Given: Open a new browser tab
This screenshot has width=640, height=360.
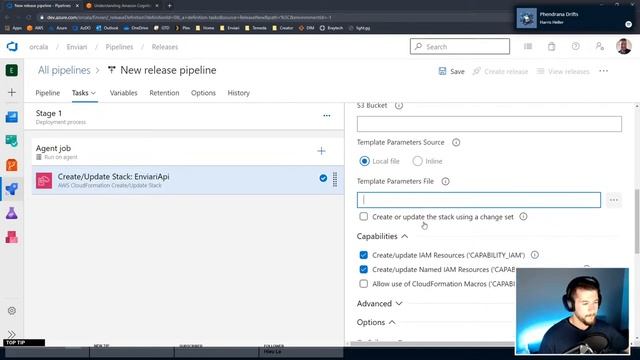Looking at the screenshot, I should pos(169,6).
